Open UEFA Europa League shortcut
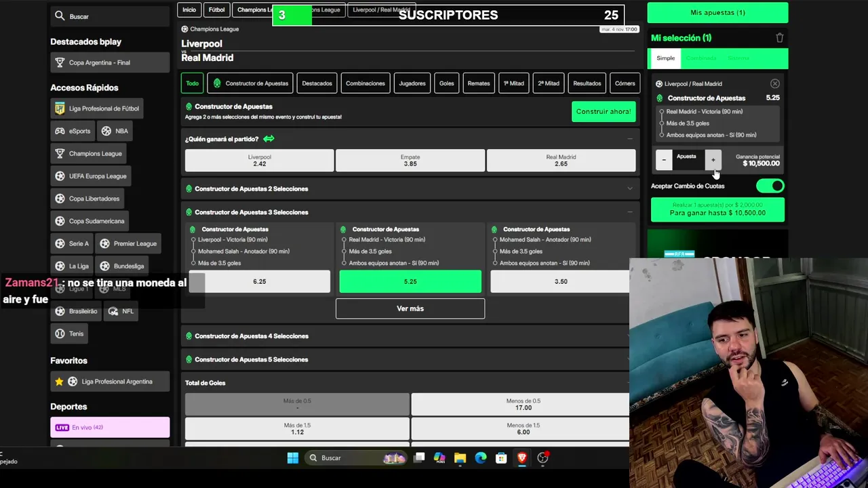This screenshot has width=868, height=488. (90, 176)
